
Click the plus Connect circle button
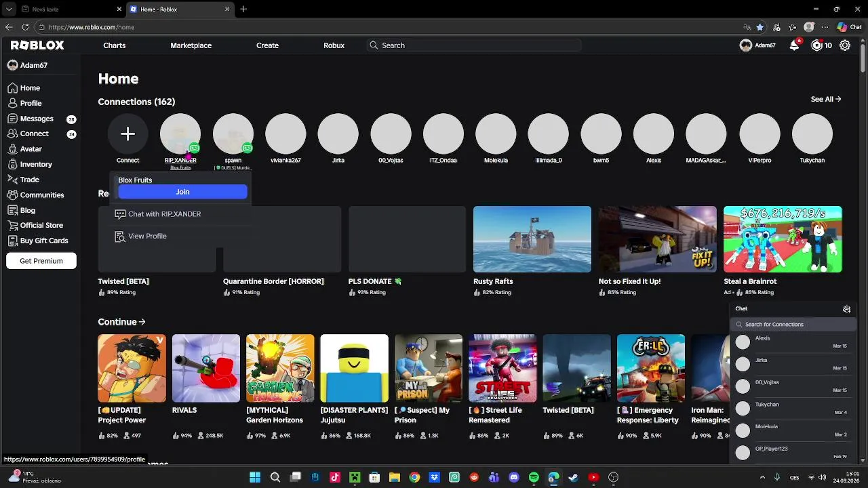point(127,134)
